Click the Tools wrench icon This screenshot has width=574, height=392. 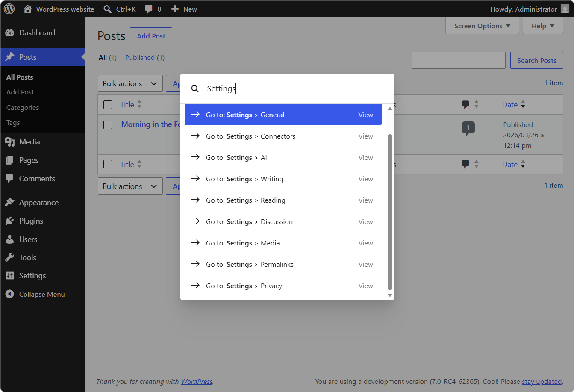point(10,258)
